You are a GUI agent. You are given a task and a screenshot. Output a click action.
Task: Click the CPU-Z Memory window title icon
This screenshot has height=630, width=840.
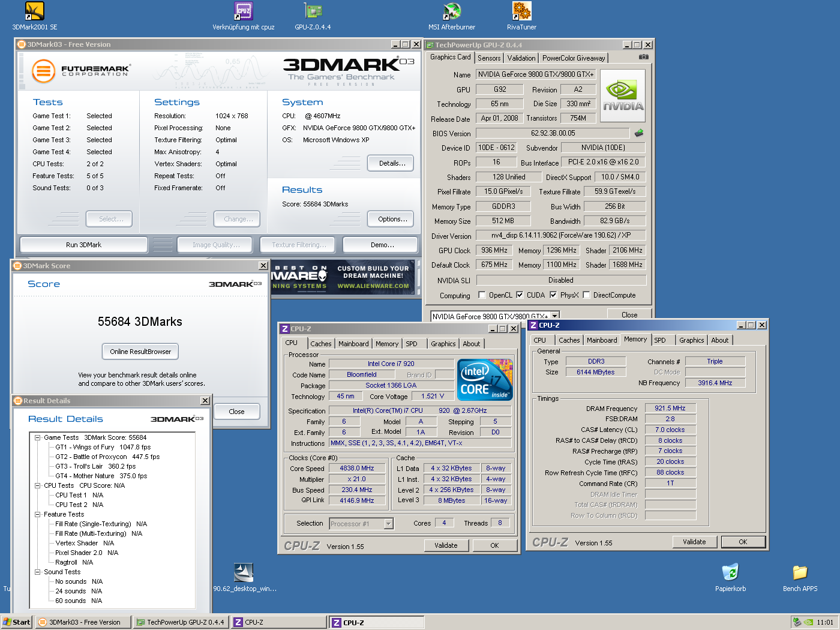point(533,325)
